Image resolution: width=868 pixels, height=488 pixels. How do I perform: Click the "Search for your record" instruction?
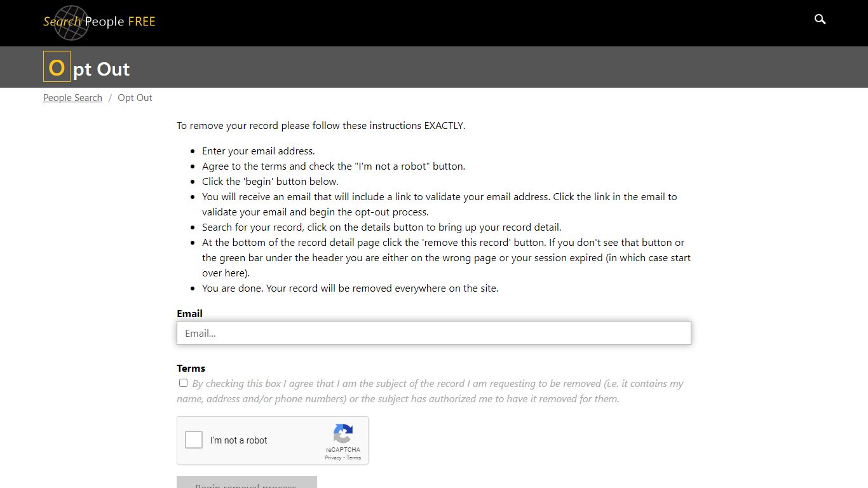pos(382,227)
